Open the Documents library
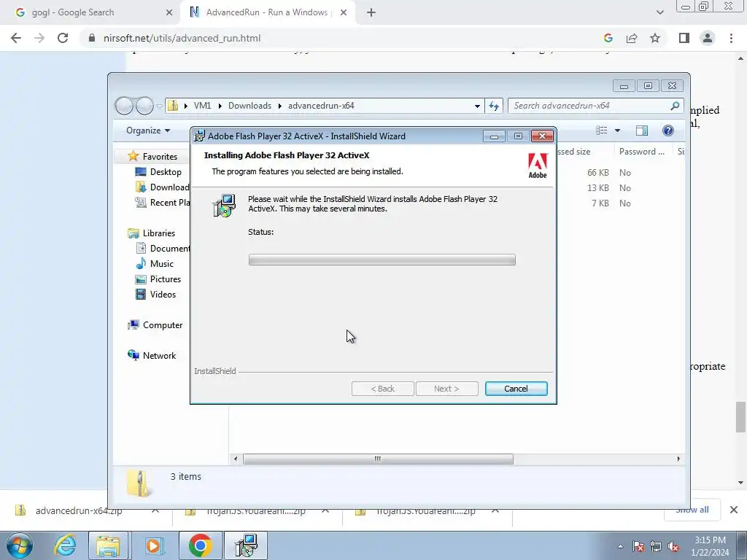Viewport: 747px width, 560px height. tap(163, 248)
